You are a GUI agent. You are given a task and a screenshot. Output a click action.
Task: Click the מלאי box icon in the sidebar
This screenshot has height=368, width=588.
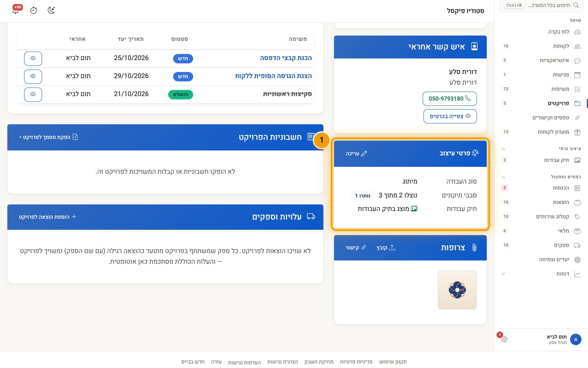tap(577, 231)
